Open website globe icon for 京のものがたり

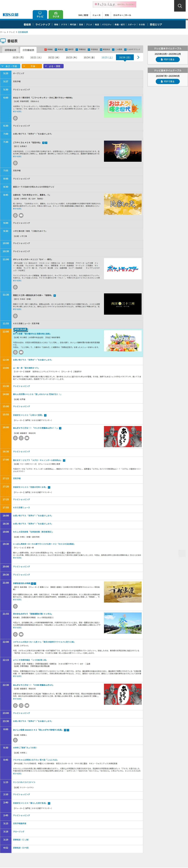[x=15, y=634]
